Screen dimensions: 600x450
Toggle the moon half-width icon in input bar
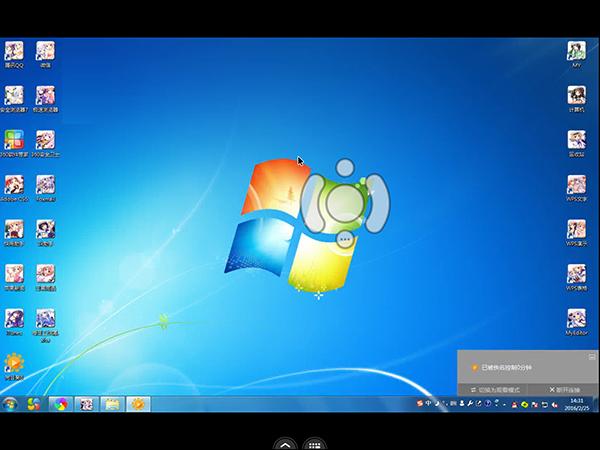pyautogui.click(x=437, y=404)
